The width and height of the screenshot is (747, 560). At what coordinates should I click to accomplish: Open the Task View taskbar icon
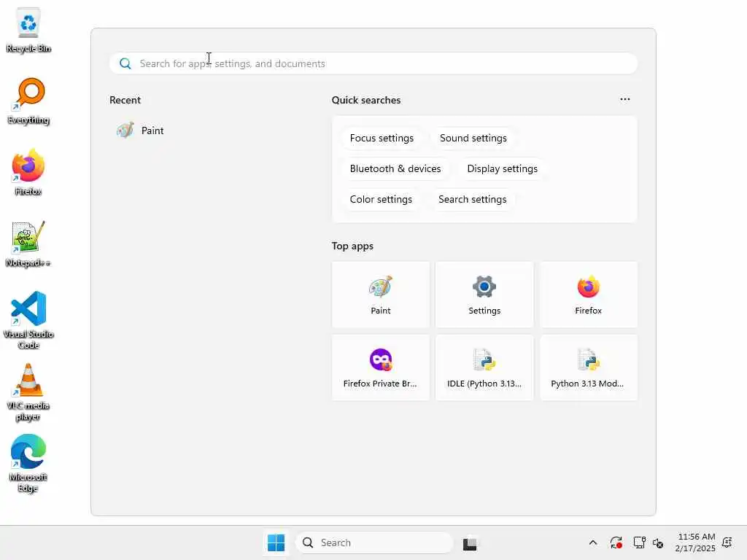[470, 543]
